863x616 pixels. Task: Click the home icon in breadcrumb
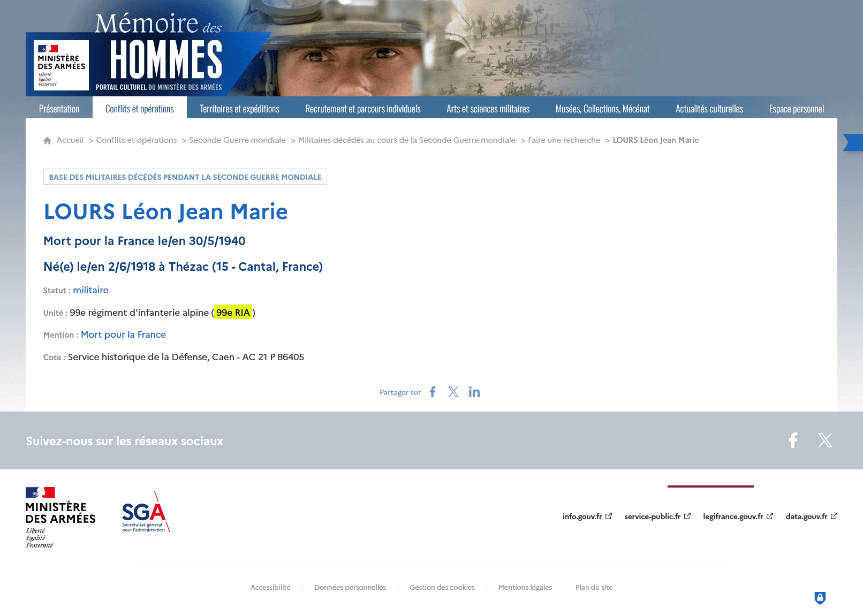coord(47,141)
